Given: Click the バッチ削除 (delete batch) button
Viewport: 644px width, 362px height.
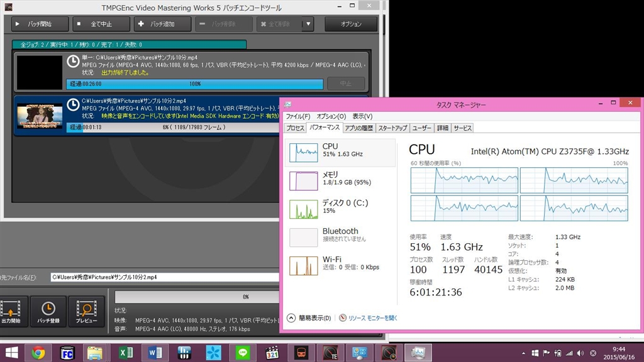Looking at the screenshot, I should 224,25.
